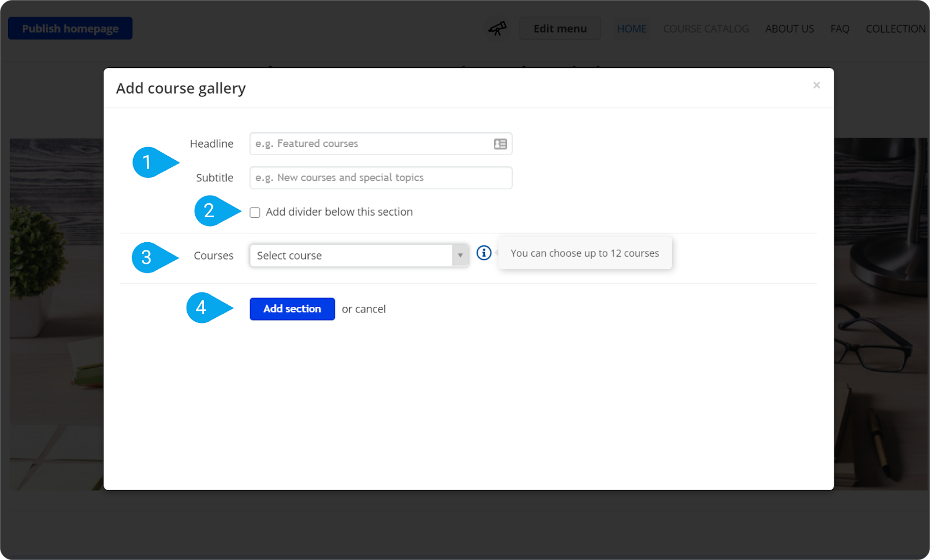Viewport: 930px width, 560px height.
Task: Click the Select course dropdown arrow
Action: point(460,256)
